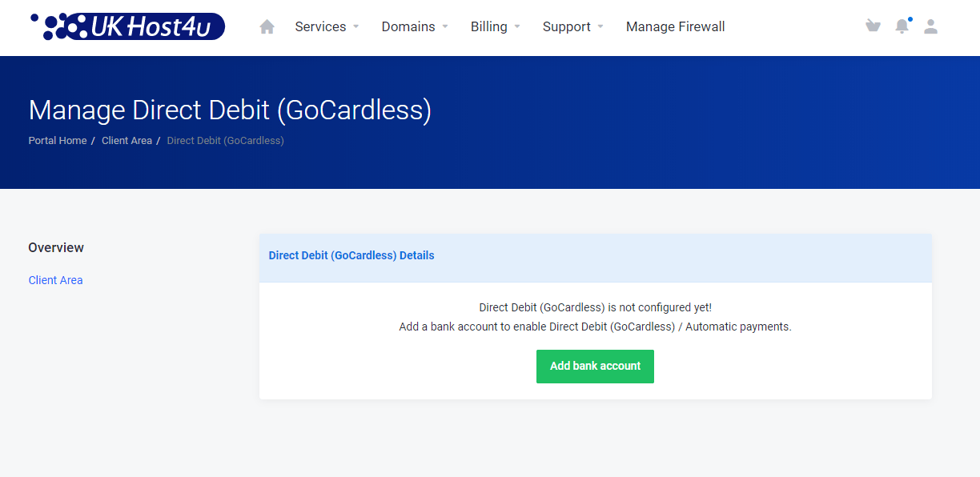980x477 pixels.
Task: Open the shopping basket icon
Action: tap(873, 26)
